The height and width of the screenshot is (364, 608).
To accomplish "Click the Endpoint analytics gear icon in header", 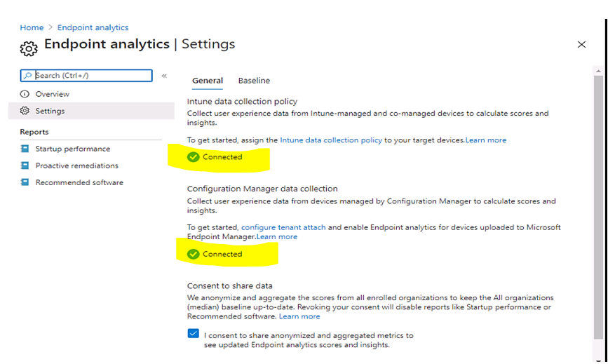I will 29,48.
